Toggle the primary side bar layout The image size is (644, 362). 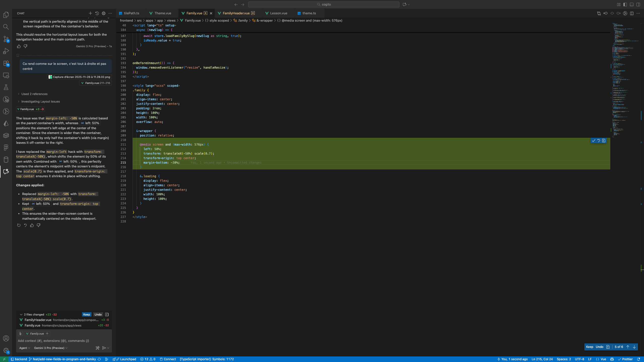click(625, 5)
